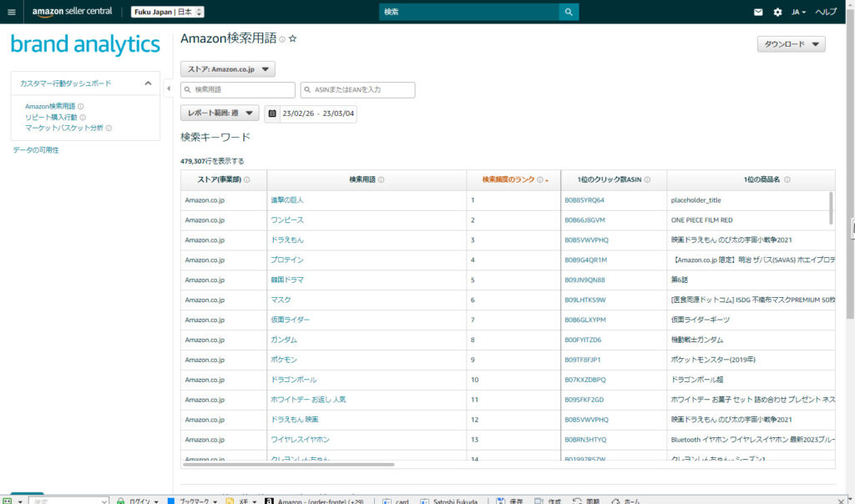Open search term ワンピース
The image size is (855, 504).
287,220
